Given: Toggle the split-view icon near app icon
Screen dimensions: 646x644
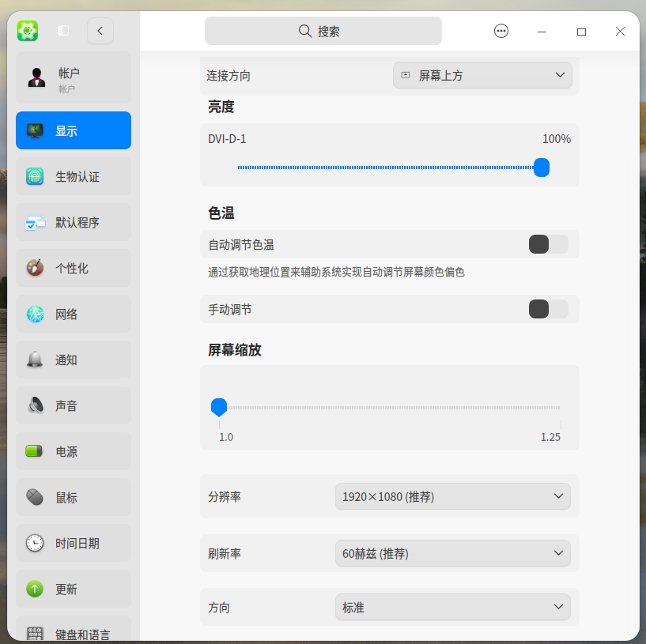Looking at the screenshot, I should [x=62, y=30].
